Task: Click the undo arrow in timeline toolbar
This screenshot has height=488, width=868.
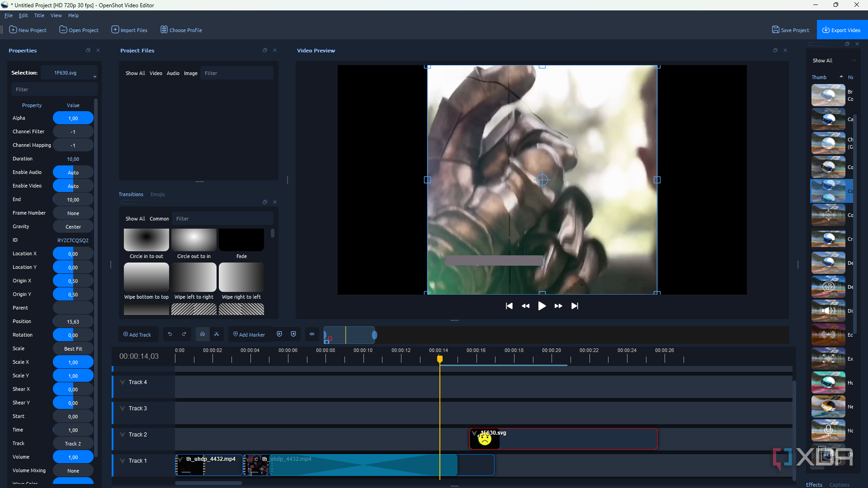Action: tap(170, 334)
